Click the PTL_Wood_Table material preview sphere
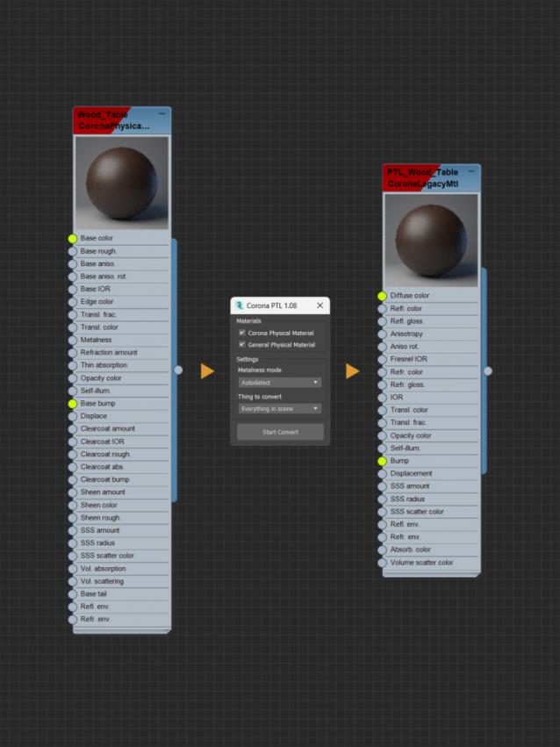Viewport: 560px width, 747px height. pyautogui.click(x=431, y=239)
